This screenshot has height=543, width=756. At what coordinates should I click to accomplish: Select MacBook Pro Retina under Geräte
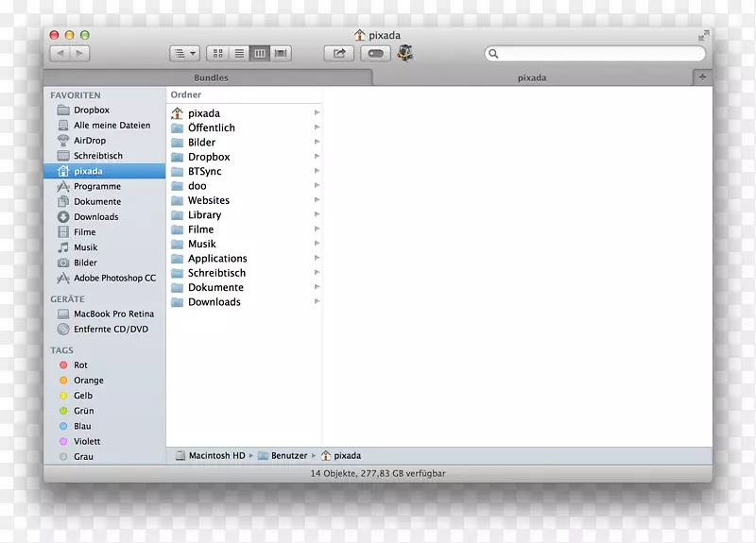click(x=104, y=314)
